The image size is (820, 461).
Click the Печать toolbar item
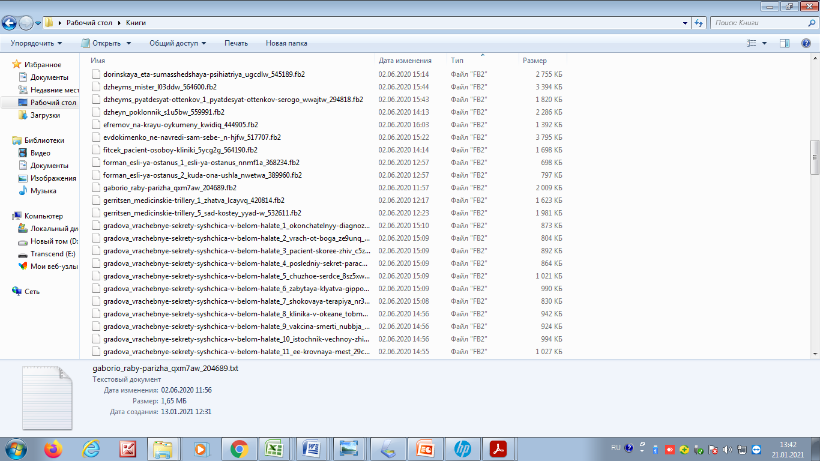coord(236,44)
